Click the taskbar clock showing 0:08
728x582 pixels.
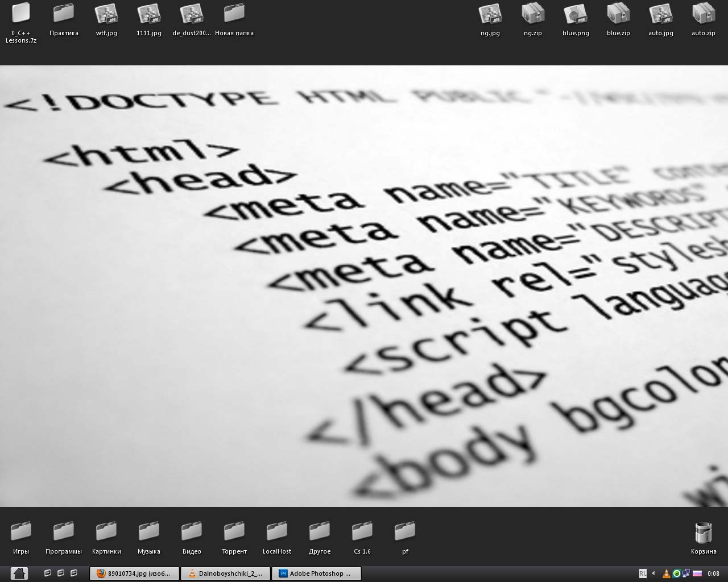tap(713, 573)
